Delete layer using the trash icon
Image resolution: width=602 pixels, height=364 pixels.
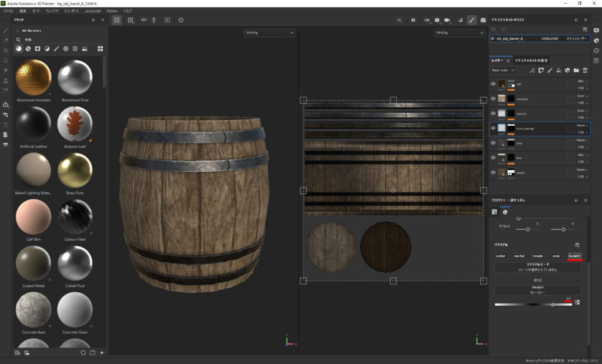point(585,71)
